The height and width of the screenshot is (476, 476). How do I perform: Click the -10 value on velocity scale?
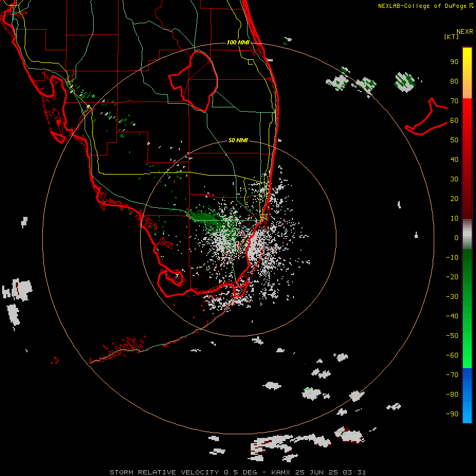coord(452,258)
